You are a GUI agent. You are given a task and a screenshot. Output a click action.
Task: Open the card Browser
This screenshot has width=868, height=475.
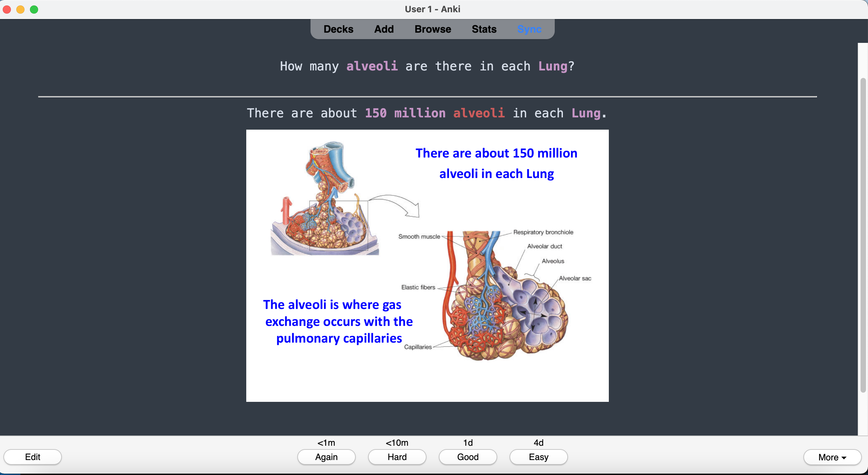(433, 30)
